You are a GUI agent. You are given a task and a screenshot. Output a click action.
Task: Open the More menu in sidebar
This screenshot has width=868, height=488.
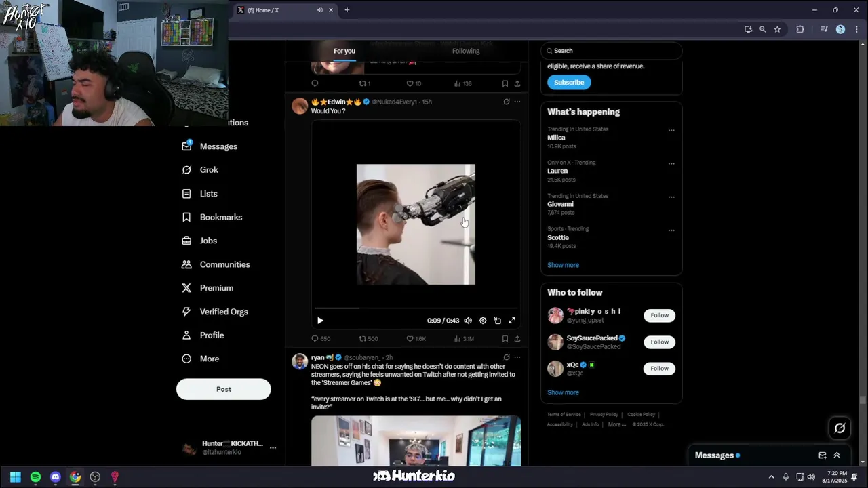(x=201, y=359)
